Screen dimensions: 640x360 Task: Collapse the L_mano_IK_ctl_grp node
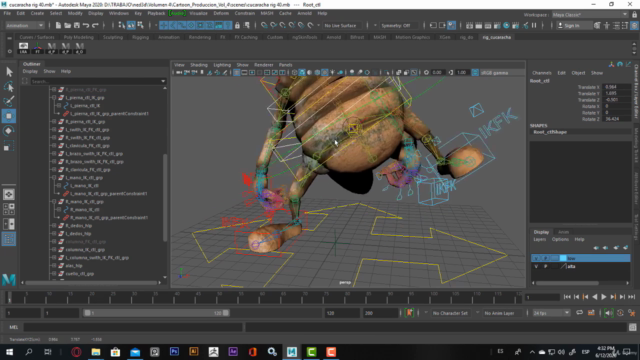pyautogui.click(x=54, y=178)
